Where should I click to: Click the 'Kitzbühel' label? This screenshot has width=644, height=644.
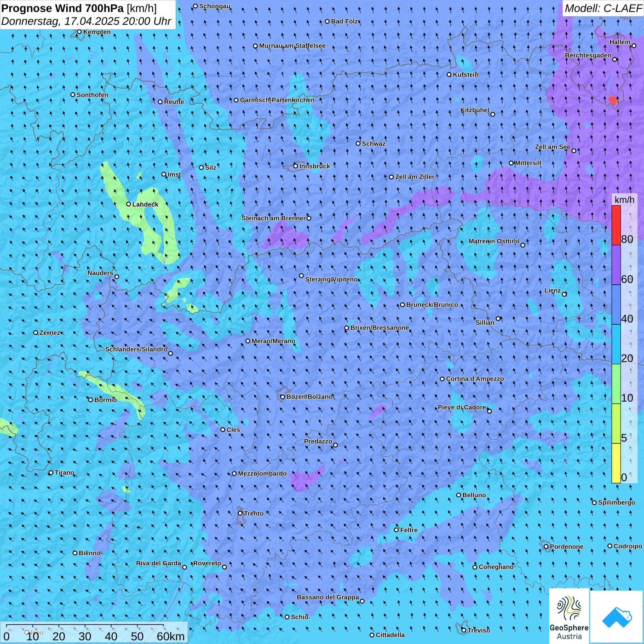point(475,110)
